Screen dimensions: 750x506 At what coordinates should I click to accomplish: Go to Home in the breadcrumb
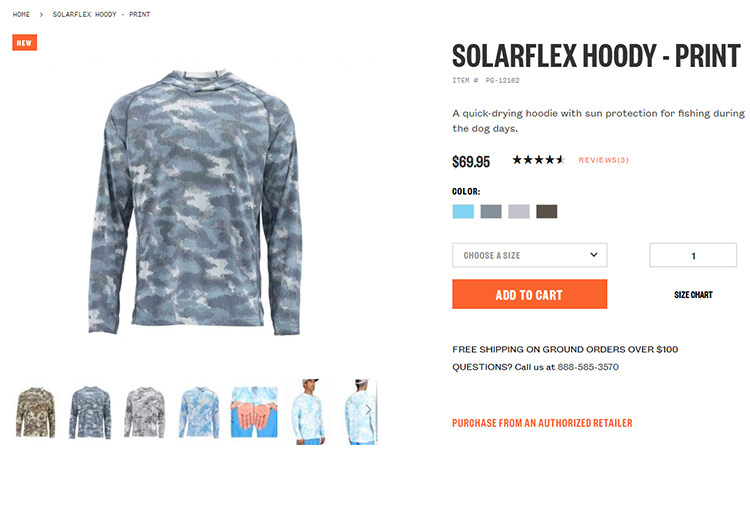(21, 15)
